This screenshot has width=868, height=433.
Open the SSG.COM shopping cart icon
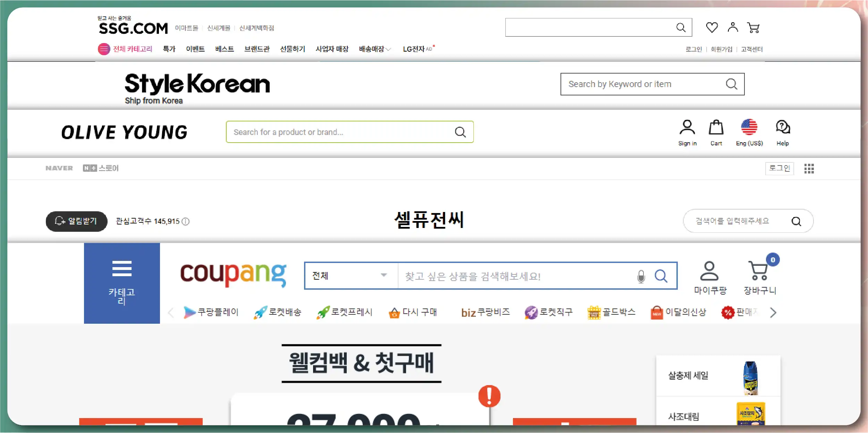[753, 27]
